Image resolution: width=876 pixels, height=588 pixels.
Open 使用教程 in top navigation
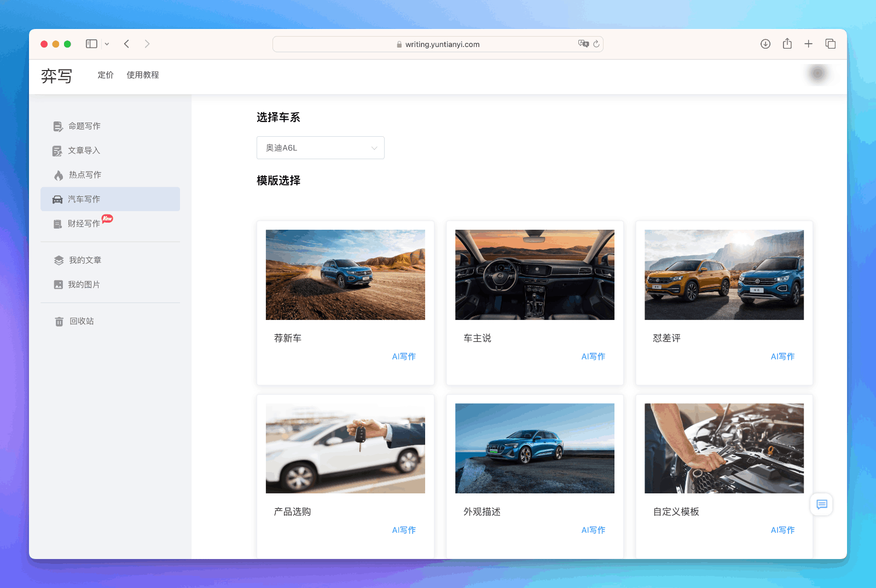[143, 75]
